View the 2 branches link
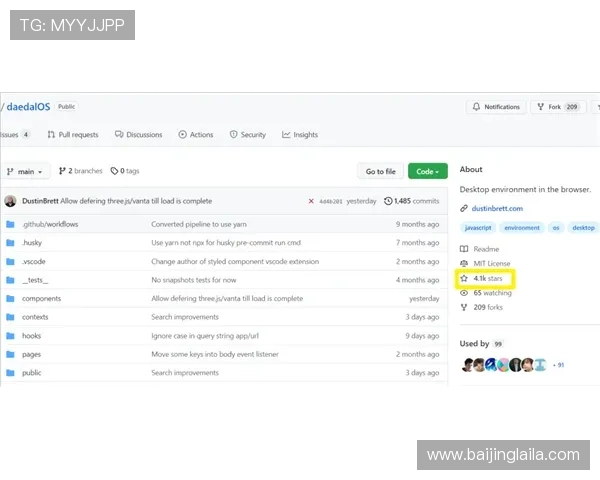Screen dimensions: 600x480 tap(80, 171)
